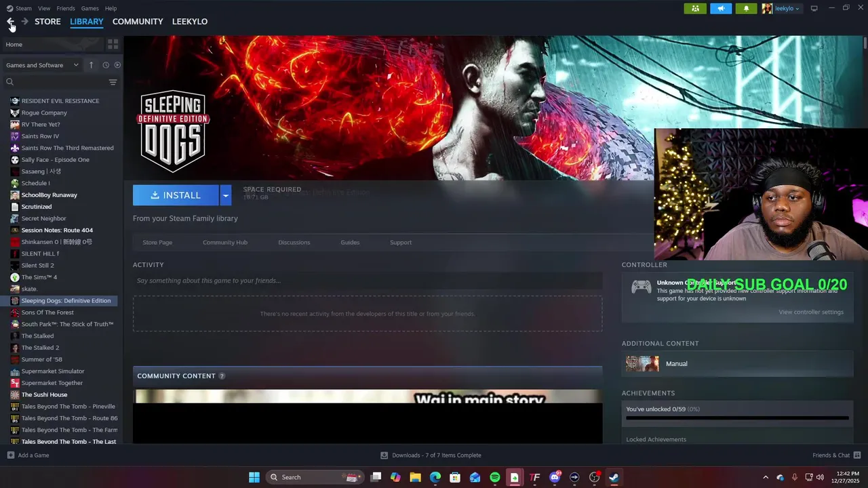Select Schedule I in library
This screenshot has height=488, width=868.
pos(35,183)
